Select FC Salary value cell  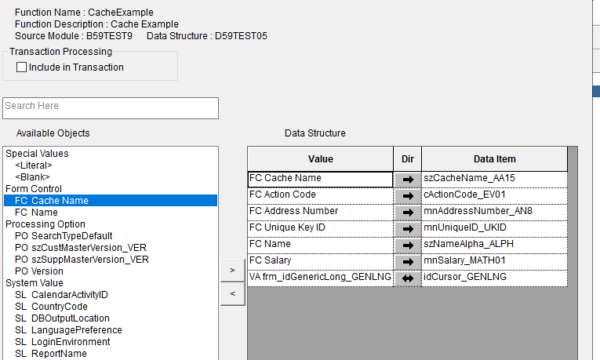tap(321, 262)
